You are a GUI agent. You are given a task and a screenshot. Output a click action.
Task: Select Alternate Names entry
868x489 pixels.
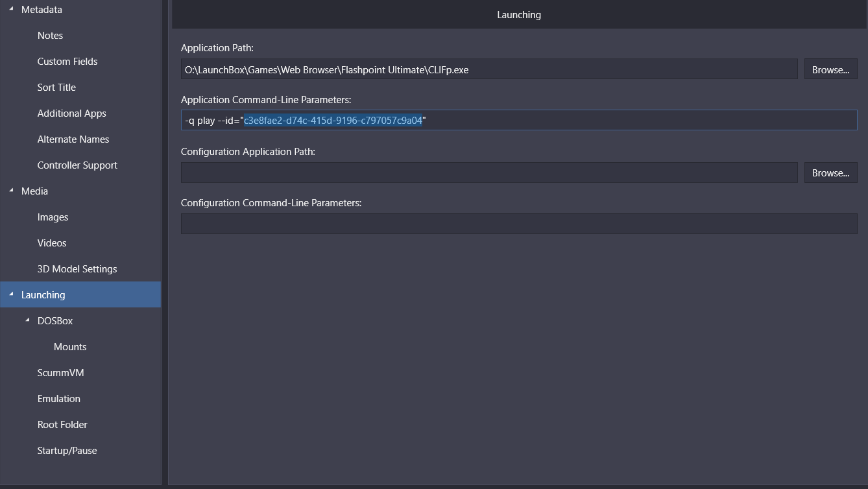73,139
